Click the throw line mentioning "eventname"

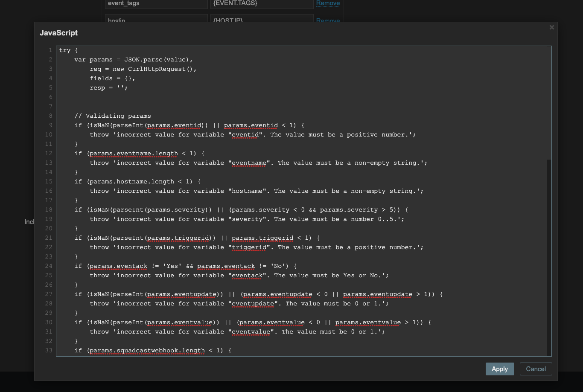pos(258,163)
